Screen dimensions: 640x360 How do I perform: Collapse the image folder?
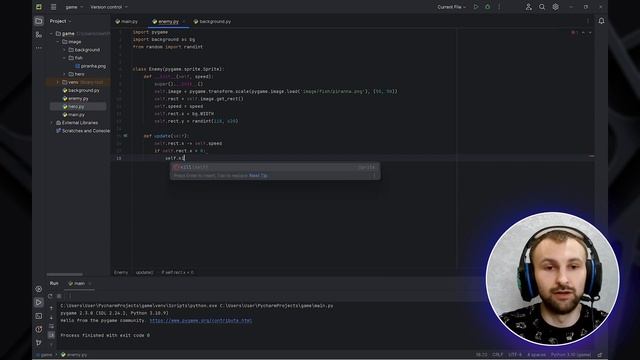point(58,42)
